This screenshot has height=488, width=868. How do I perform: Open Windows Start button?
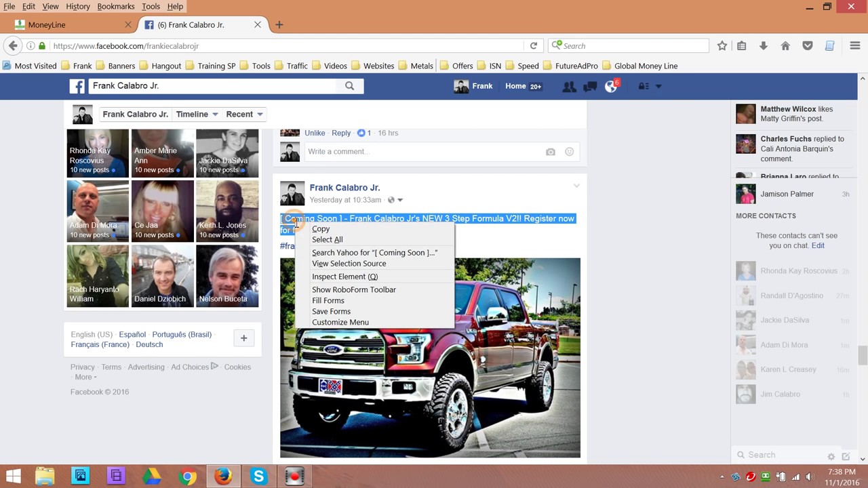coord(13,476)
